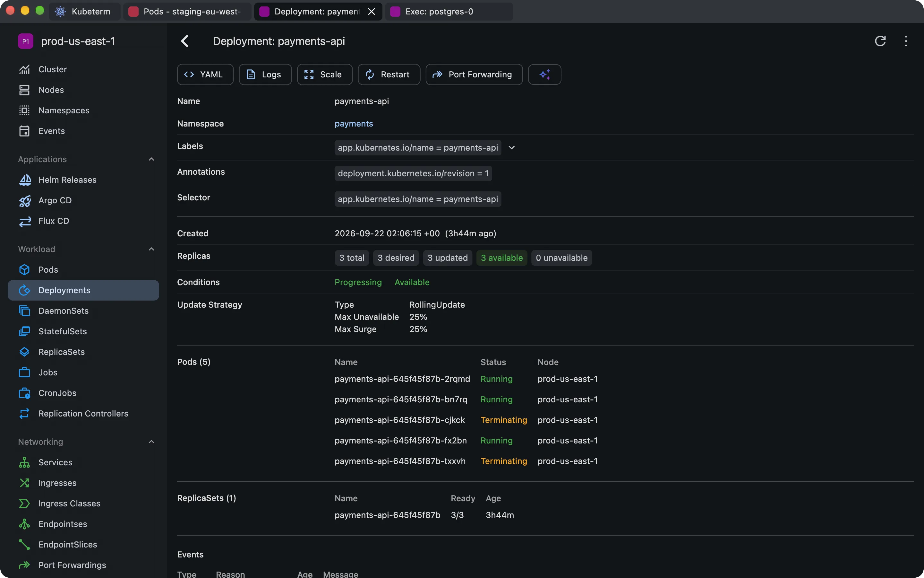Open the CronJobs icon

(x=24, y=393)
